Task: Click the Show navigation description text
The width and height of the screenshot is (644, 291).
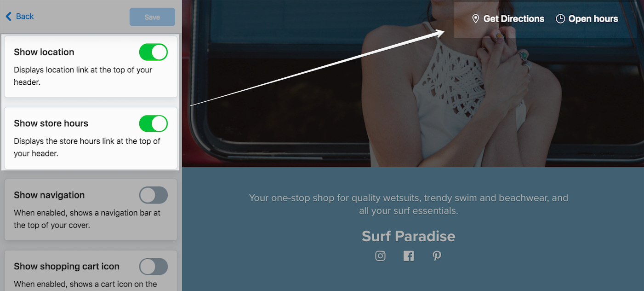Action: click(x=87, y=219)
